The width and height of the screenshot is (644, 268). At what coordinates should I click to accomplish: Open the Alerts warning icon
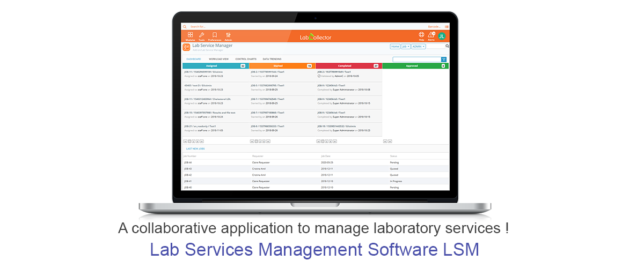pos(431,35)
